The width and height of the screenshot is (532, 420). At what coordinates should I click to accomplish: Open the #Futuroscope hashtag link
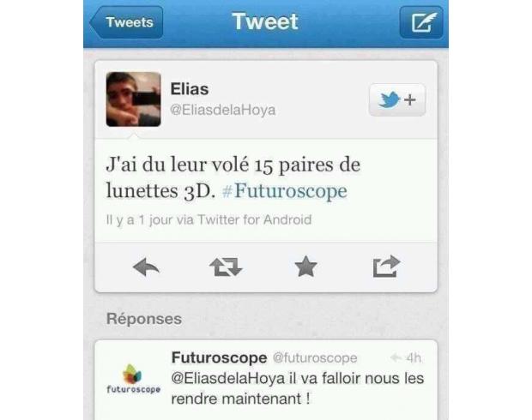[284, 191]
